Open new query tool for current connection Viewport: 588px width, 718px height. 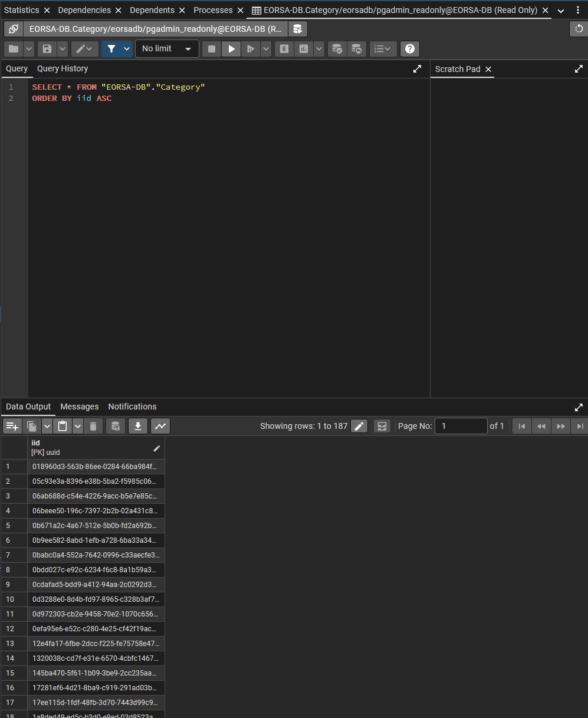(x=297, y=29)
